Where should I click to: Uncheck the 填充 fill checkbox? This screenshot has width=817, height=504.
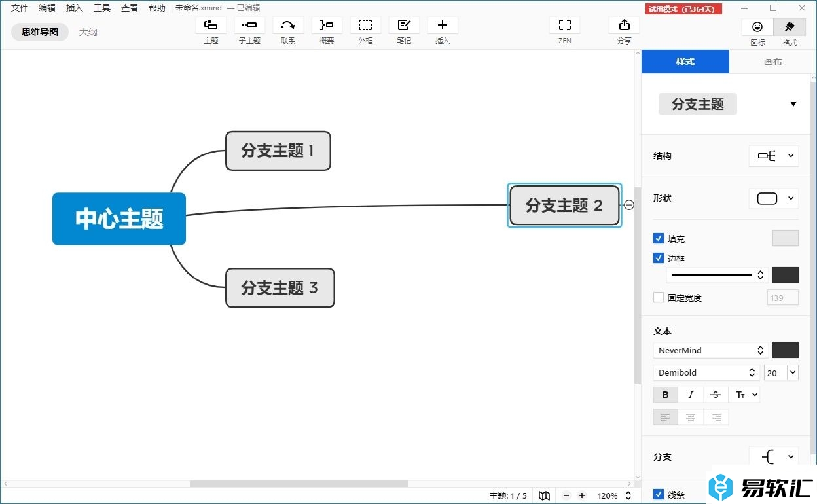tap(659, 238)
